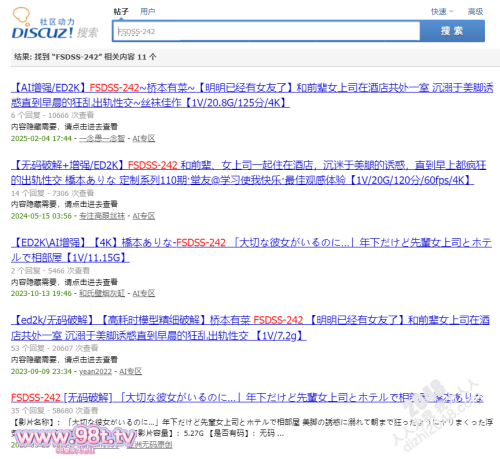This screenshot has width=500, height=459.
Task: Open author link 一念愚一念智
Action: [102, 138]
